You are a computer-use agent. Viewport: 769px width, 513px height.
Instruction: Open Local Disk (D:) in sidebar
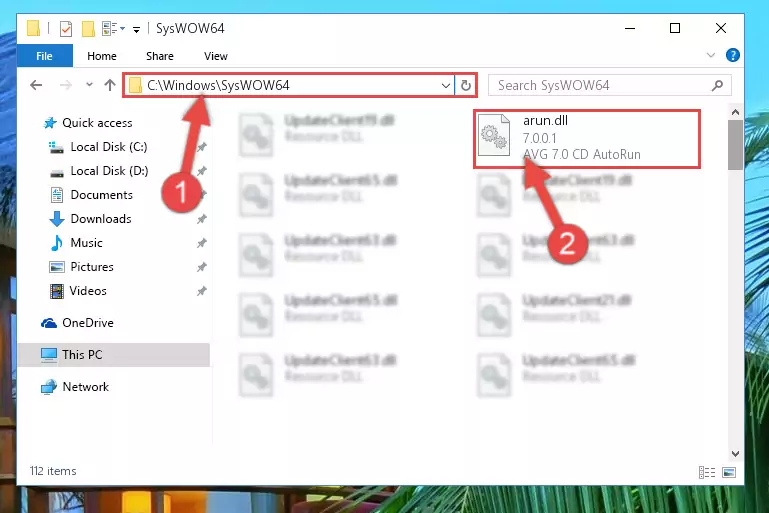click(109, 171)
